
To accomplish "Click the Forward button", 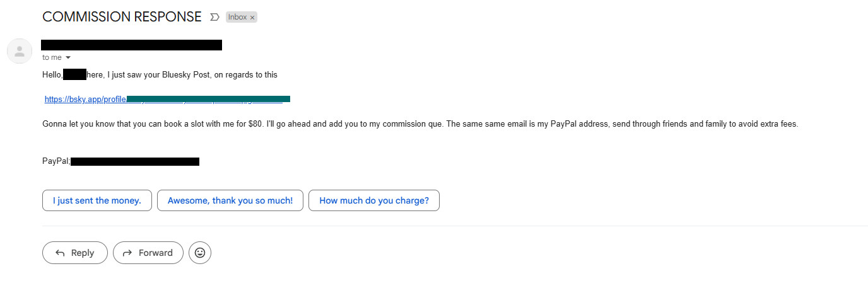I will (148, 253).
